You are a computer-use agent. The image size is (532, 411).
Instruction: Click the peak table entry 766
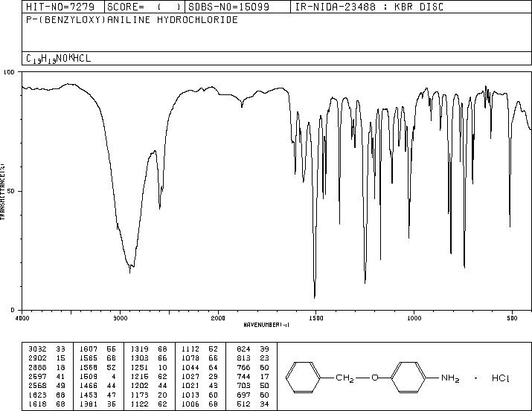pyautogui.click(x=243, y=367)
